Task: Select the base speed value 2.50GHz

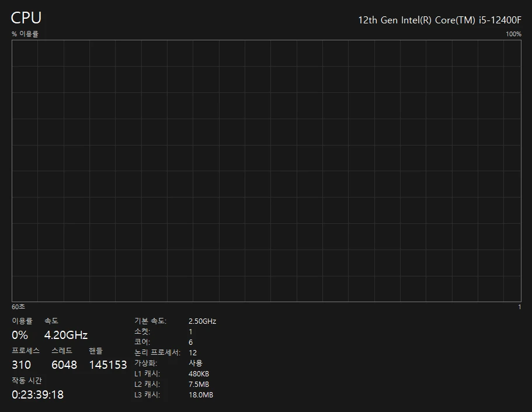Action: point(202,321)
